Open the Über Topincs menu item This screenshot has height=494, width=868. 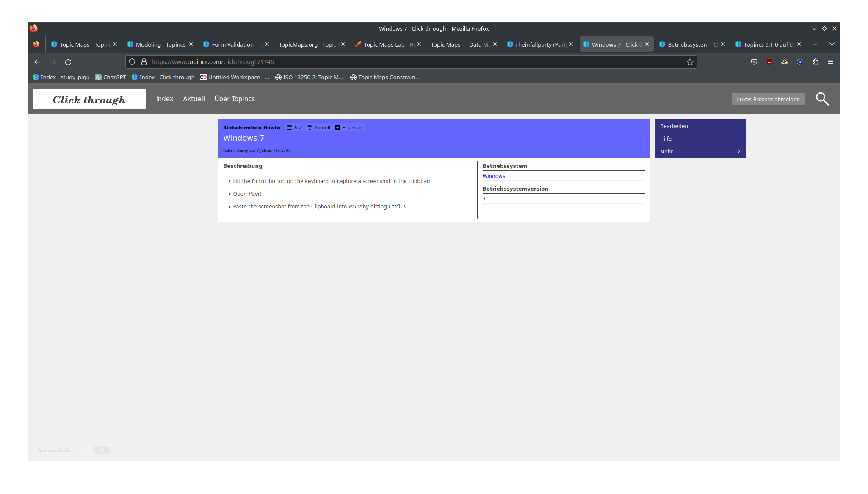[235, 99]
